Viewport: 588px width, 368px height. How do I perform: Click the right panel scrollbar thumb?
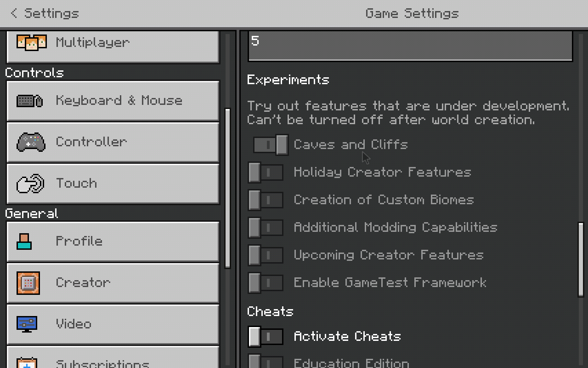point(581,259)
